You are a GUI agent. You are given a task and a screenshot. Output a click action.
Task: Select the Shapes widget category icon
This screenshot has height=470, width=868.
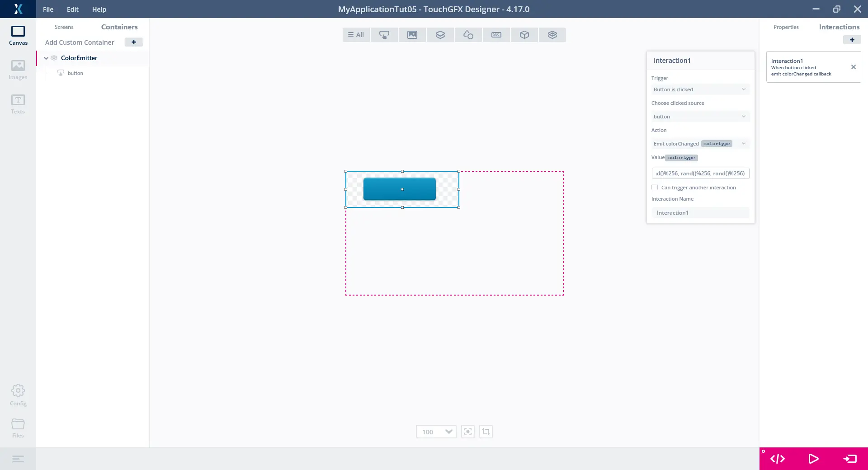[468, 35]
